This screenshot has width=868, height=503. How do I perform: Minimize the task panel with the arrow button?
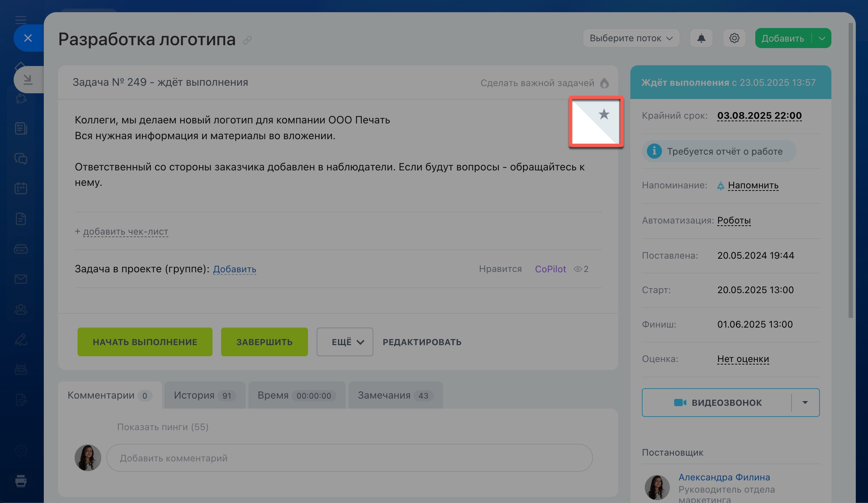[28, 80]
